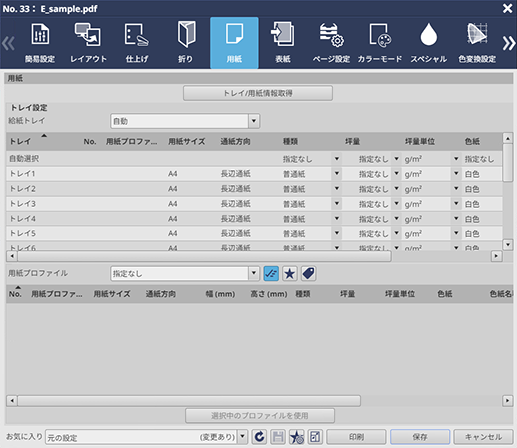Expand the 給紙トレイ dropdown set to 自動
This screenshot has width=517, height=448.
[254, 121]
